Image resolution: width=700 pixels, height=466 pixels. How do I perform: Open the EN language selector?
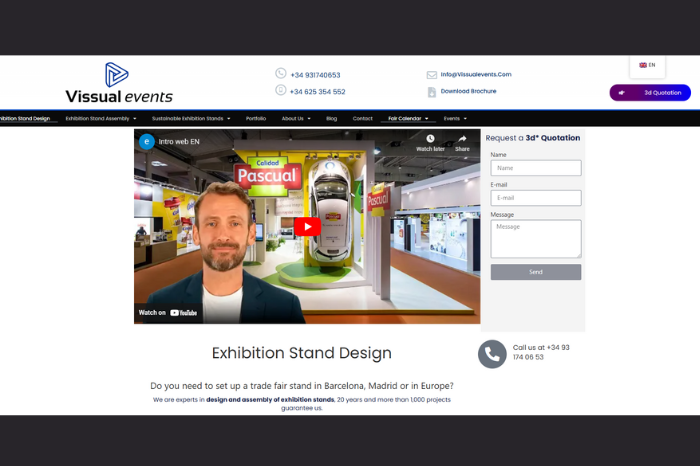647,65
